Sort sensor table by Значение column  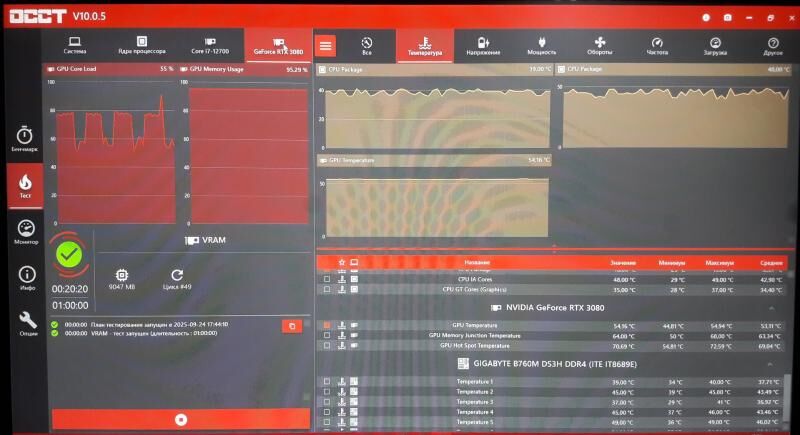[622, 263]
